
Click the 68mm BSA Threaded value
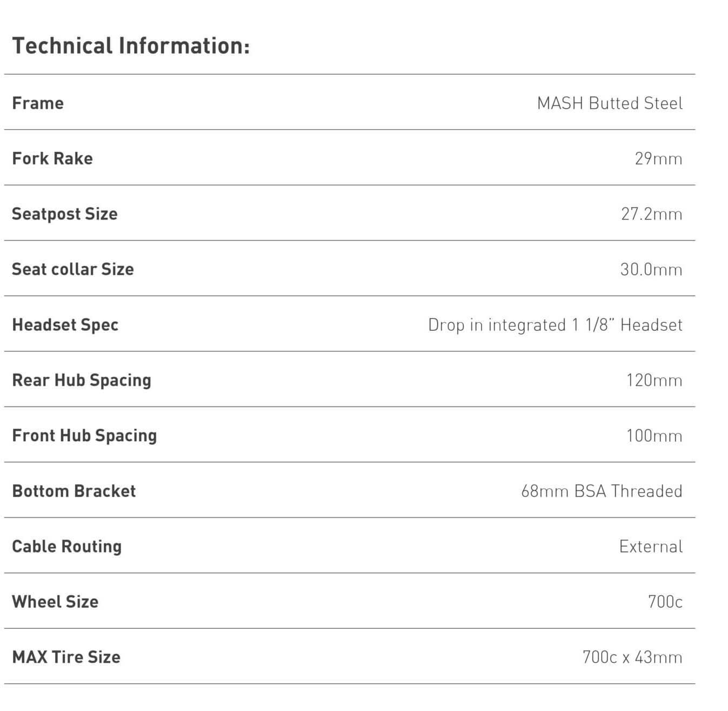[602, 491]
